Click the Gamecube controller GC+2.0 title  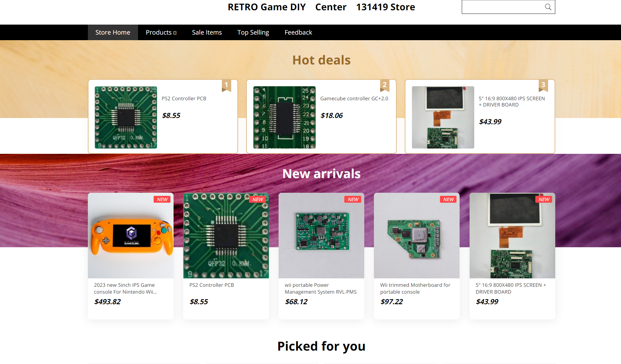click(x=354, y=98)
